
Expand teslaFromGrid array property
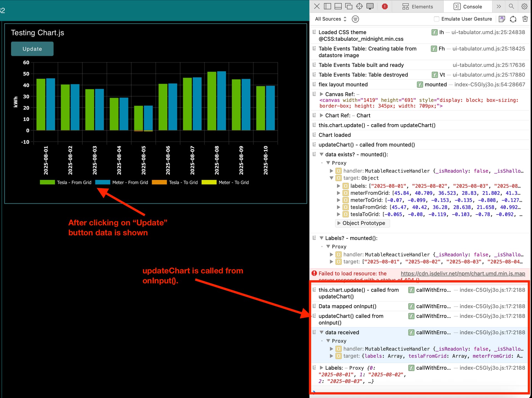click(338, 207)
